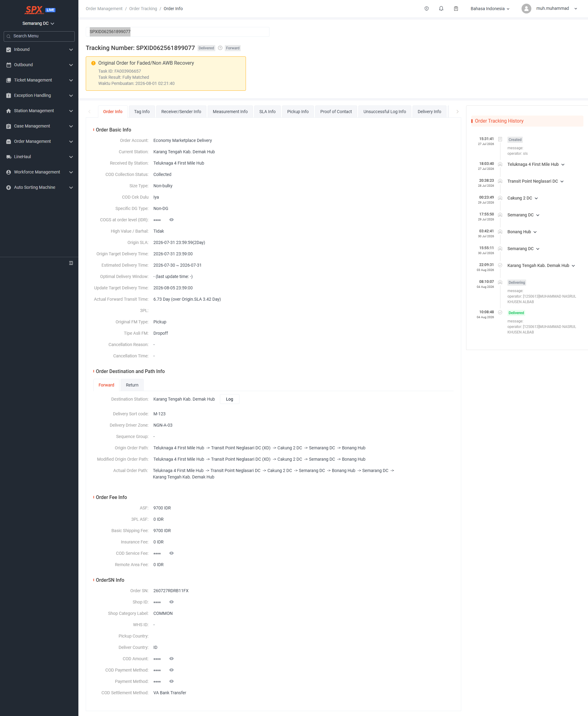Open the Receiver/Sender Info tab

click(x=181, y=112)
